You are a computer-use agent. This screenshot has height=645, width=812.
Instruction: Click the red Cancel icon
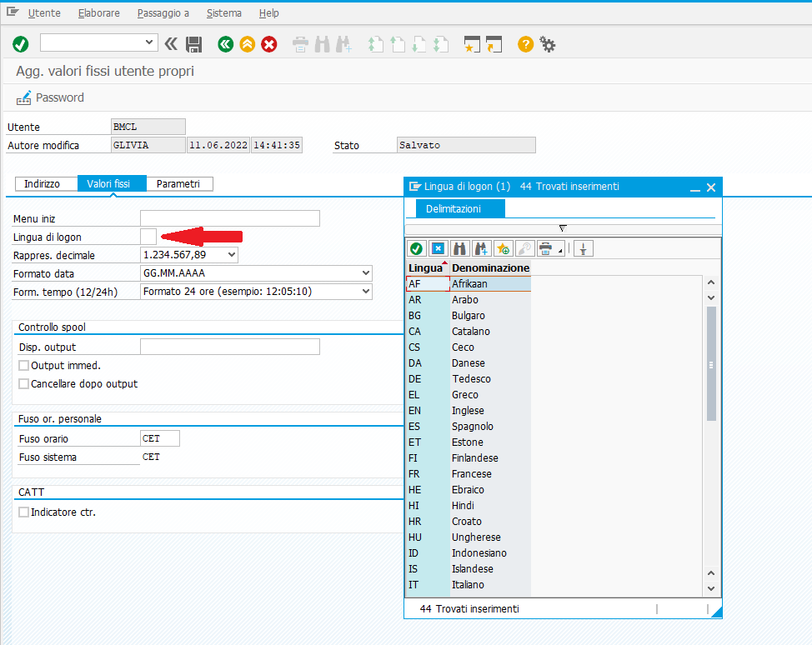[x=268, y=44]
